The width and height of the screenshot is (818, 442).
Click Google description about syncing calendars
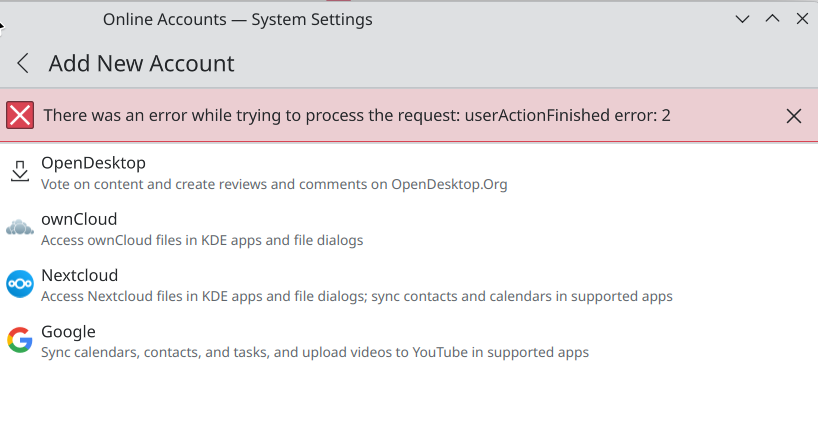pos(314,352)
